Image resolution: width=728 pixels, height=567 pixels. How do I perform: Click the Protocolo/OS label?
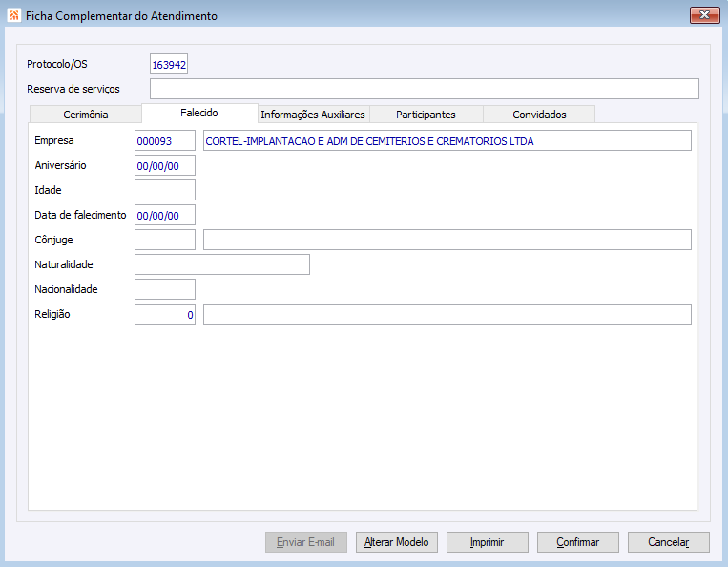click(x=57, y=64)
